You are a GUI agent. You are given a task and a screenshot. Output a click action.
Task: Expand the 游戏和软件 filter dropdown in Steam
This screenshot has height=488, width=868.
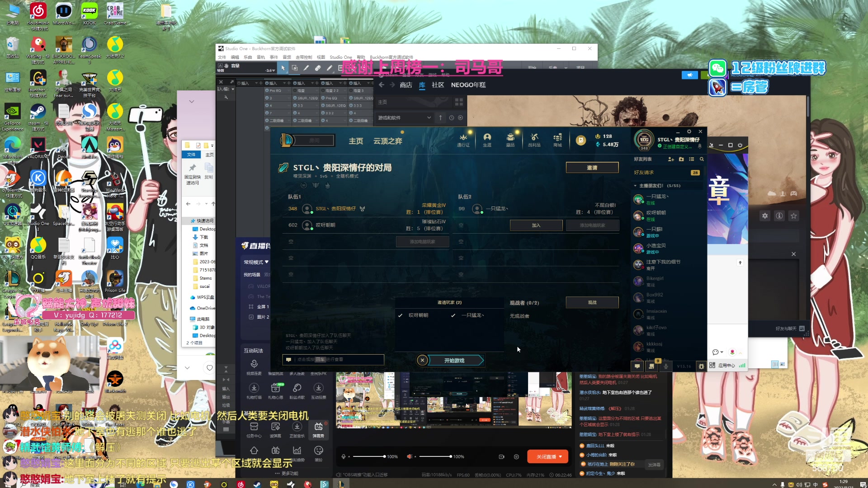[429, 118]
